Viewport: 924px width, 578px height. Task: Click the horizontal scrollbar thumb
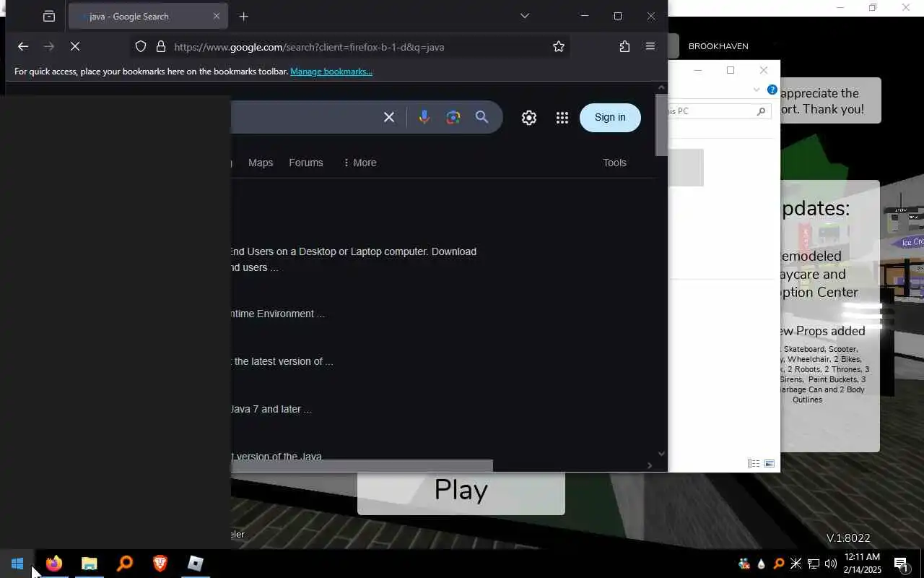coord(362,466)
